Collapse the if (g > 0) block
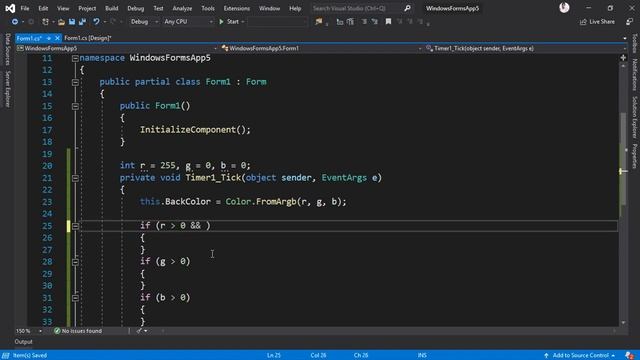 pos(75,262)
